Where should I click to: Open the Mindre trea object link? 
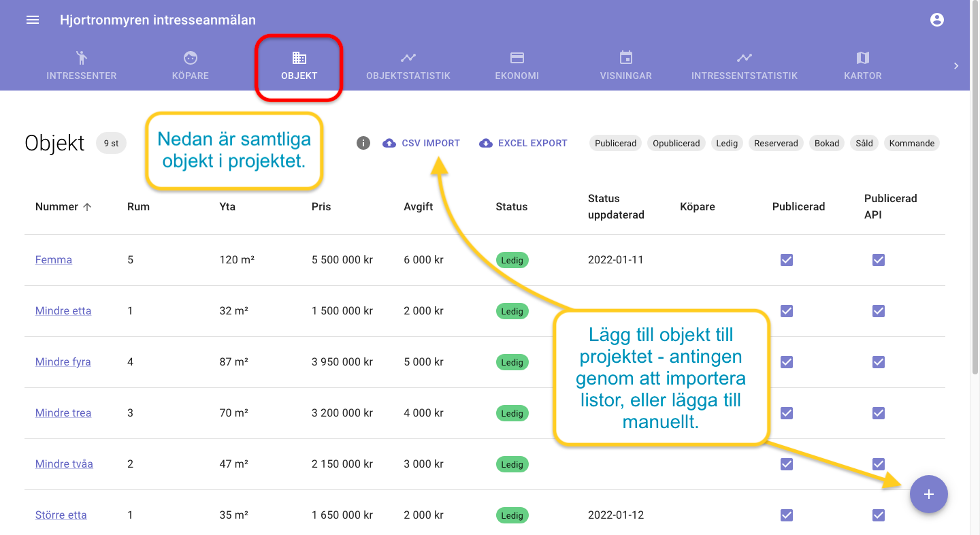point(63,413)
